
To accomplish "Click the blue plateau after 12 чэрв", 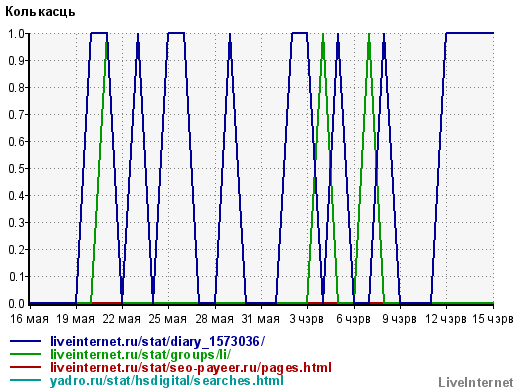I will [470, 33].
